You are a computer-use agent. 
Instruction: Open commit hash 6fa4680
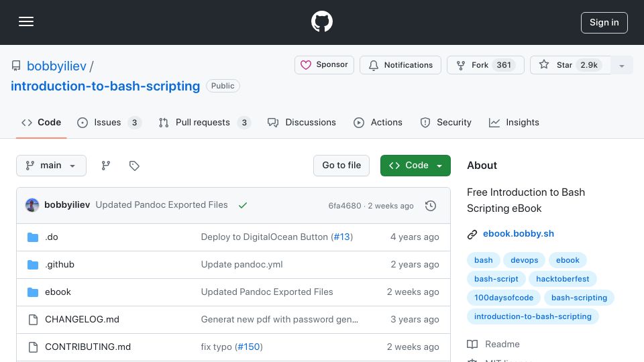(x=345, y=206)
